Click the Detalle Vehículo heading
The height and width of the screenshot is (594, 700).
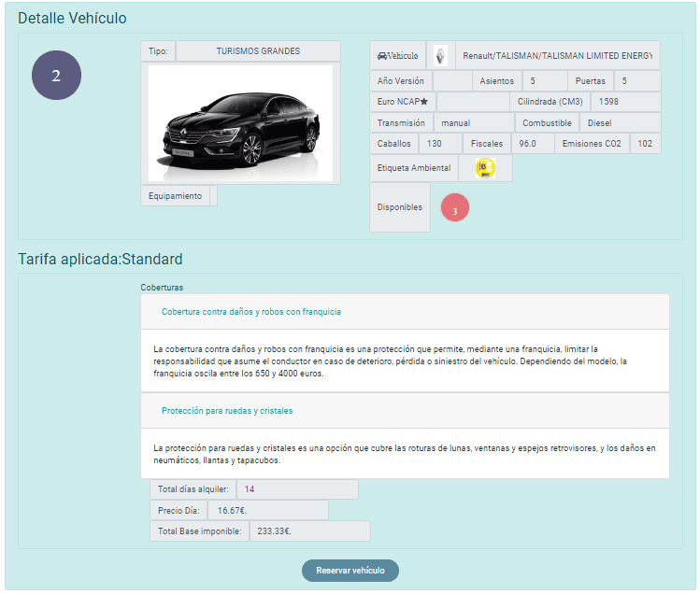[x=72, y=18]
